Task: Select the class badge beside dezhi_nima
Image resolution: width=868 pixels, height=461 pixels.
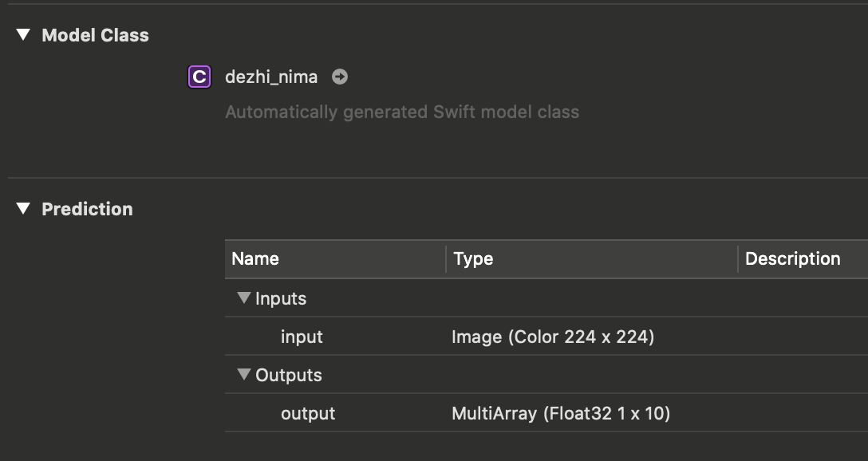Action: pyautogui.click(x=199, y=77)
